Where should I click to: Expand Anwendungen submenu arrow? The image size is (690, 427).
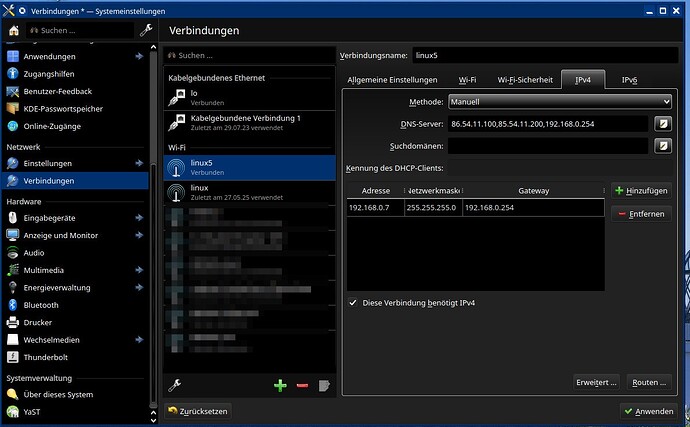pyautogui.click(x=139, y=56)
